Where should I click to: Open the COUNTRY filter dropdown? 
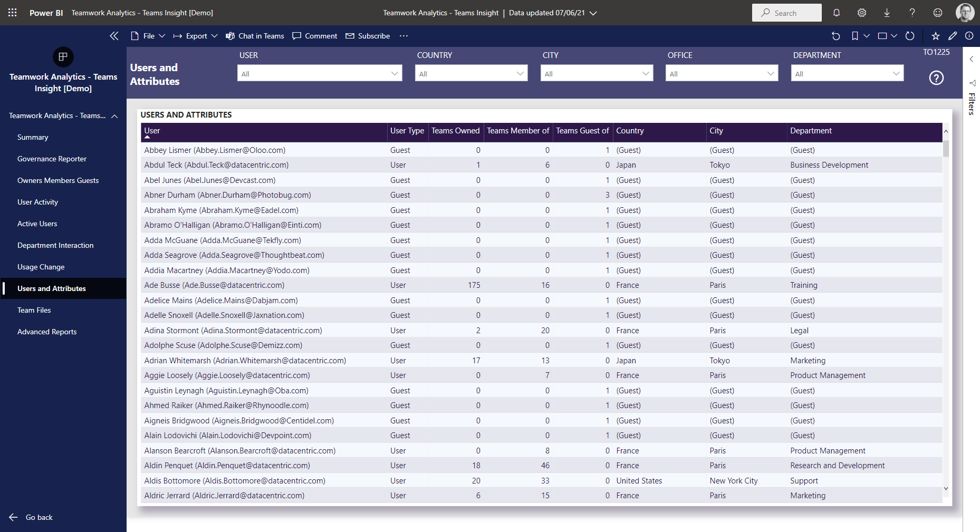tap(472, 73)
